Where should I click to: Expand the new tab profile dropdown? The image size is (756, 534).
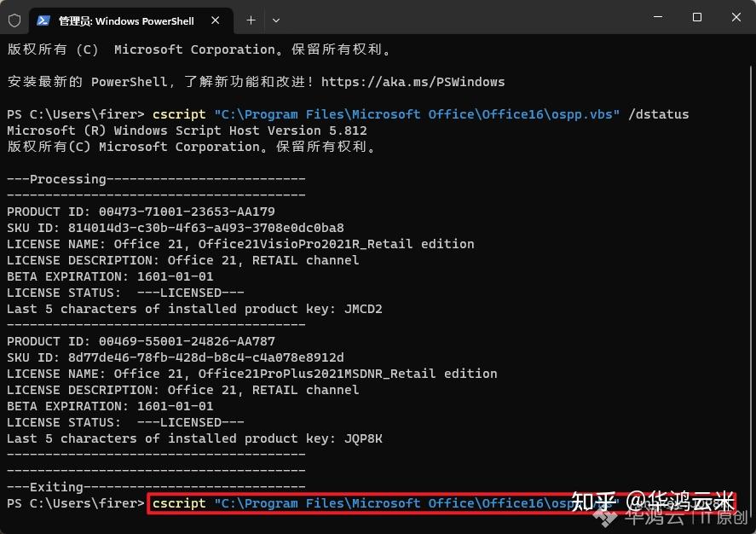point(276,20)
